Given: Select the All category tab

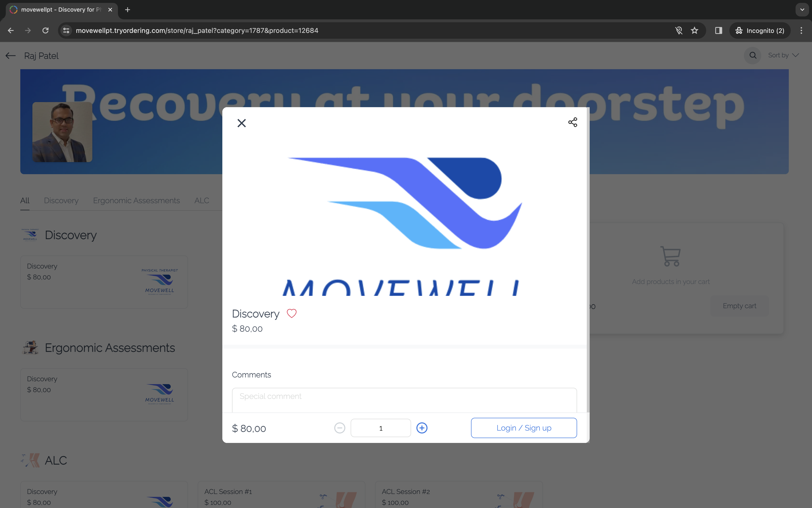Looking at the screenshot, I should click(x=25, y=201).
